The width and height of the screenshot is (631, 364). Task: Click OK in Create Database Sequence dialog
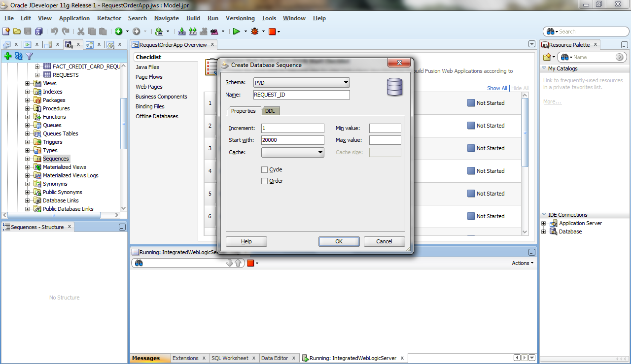[x=339, y=241]
